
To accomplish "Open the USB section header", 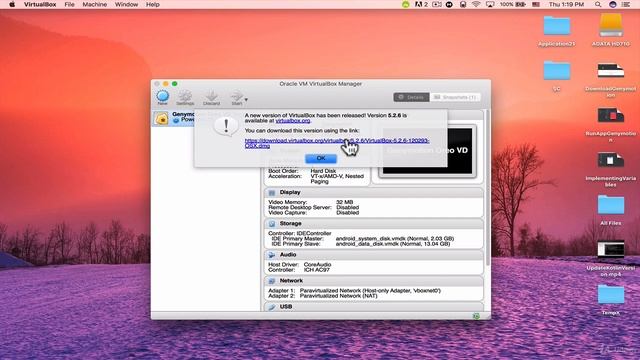I will pos(373,307).
